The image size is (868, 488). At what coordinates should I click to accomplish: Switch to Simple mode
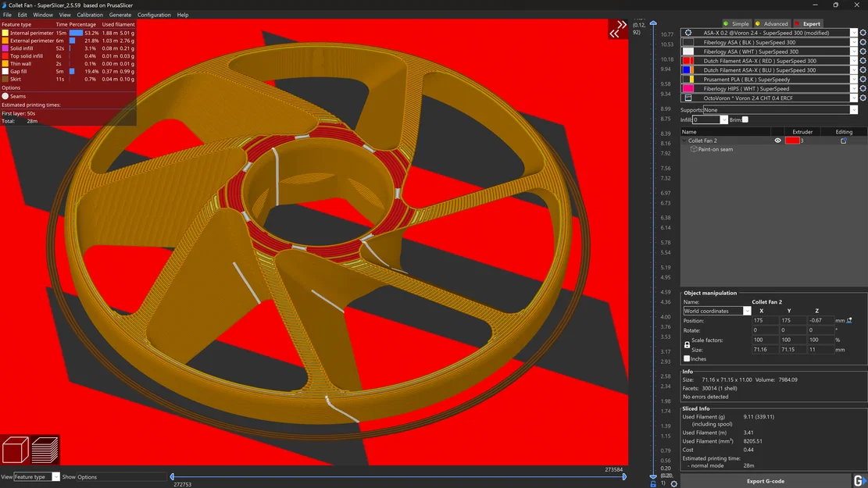click(x=736, y=23)
